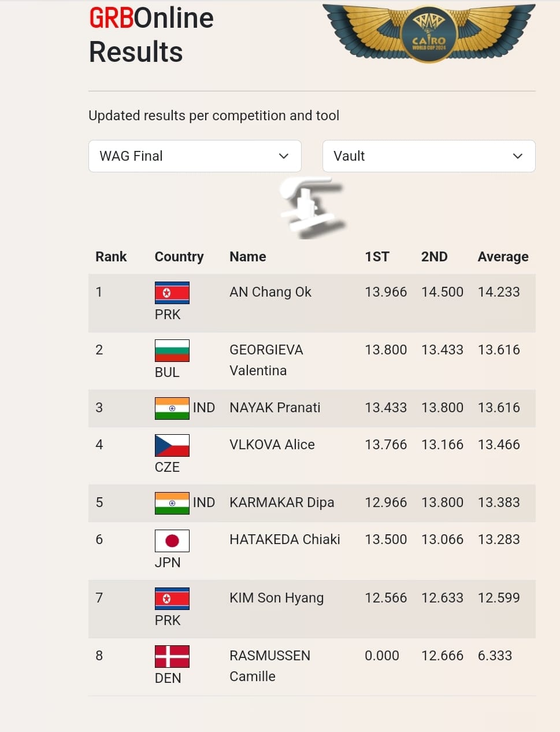Screen dimensions: 560x732
Task: Click the Rank column header
Action: pyautogui.click(x=111, y=257)
